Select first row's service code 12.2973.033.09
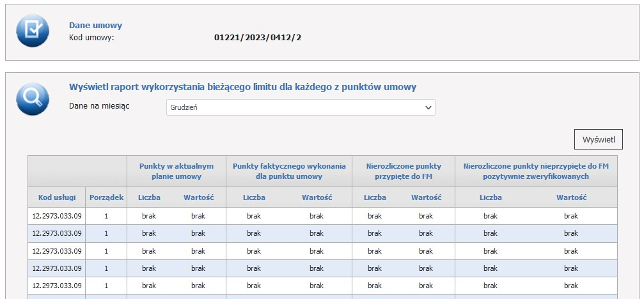This screenshot has width=644, height=299. coord(57,216)
